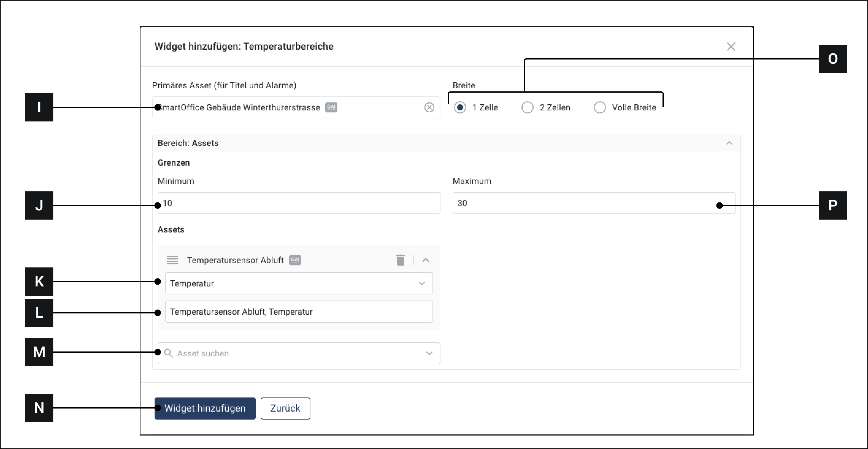Collapse the Bereich: Assets section
Image resolution: width=868 pixels, height=449 pixels.
(729, 143)
